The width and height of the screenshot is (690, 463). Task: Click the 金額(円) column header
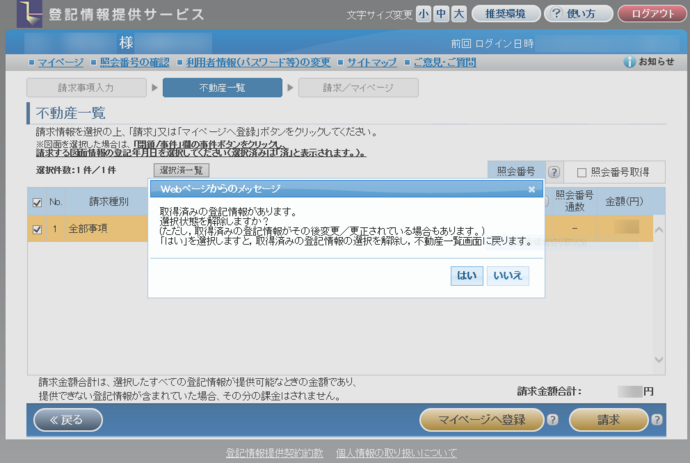[x=624, y=202]
